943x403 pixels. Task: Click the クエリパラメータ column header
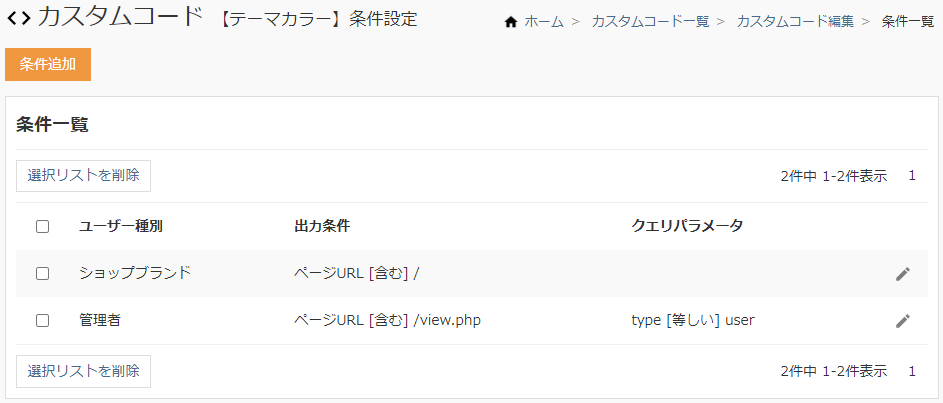[687, 226]
